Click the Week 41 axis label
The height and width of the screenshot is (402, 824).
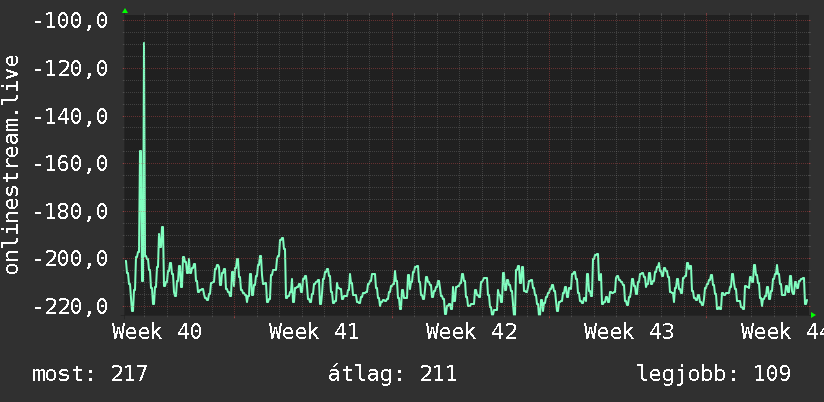[x=314, y=332]
